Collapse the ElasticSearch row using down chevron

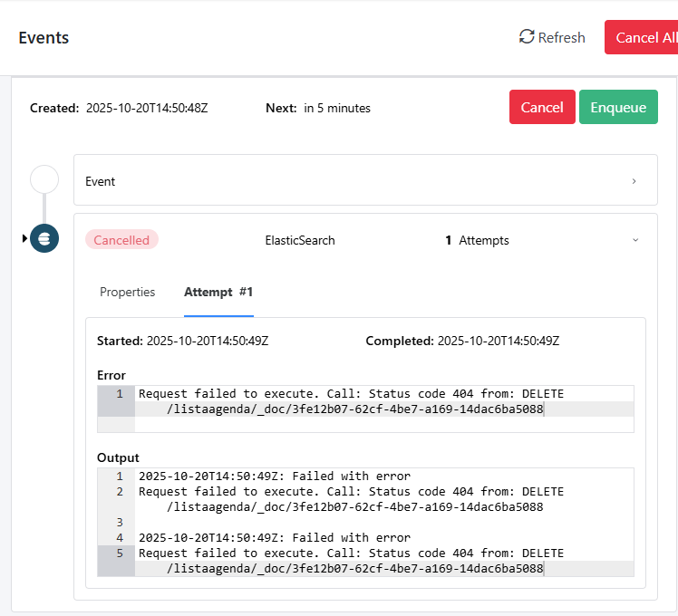pyautogui.click(x=634, y=240)
